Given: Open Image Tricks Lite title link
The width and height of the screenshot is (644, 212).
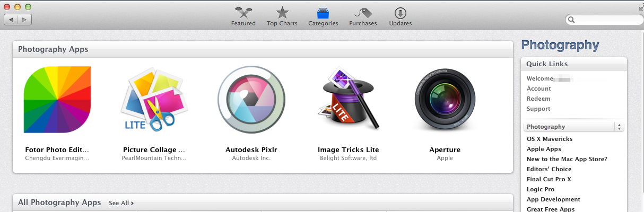Looking at the screenshot, I should [x=349, y=149].
